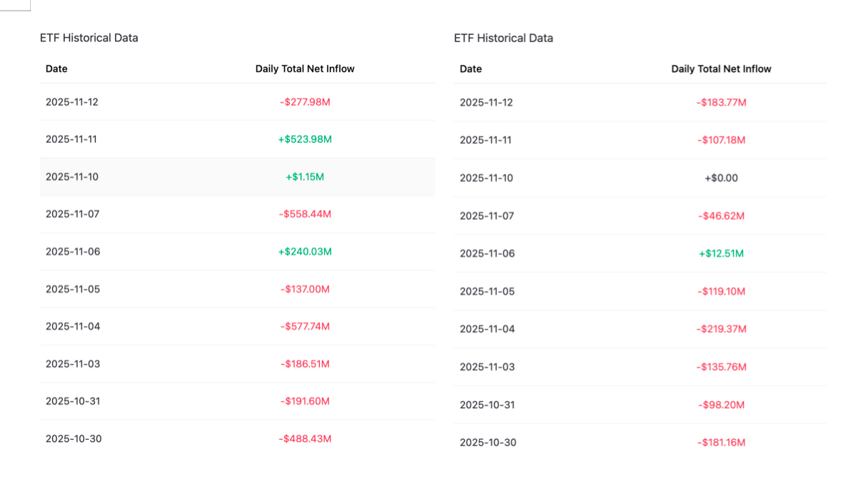The image size is (868, 484).
Task: Select the -$119.10M outflow entry
Action: tap(721, 291)
